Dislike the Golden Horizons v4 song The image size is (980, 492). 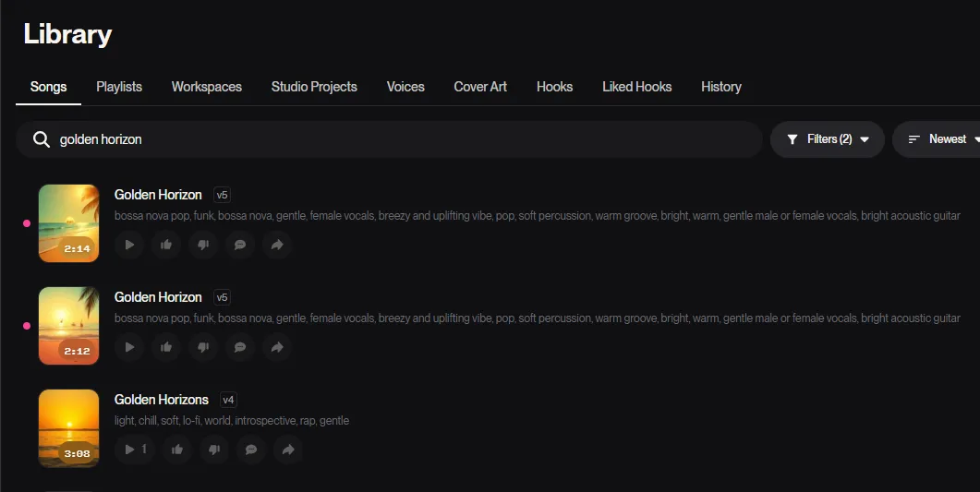[214, 450]
